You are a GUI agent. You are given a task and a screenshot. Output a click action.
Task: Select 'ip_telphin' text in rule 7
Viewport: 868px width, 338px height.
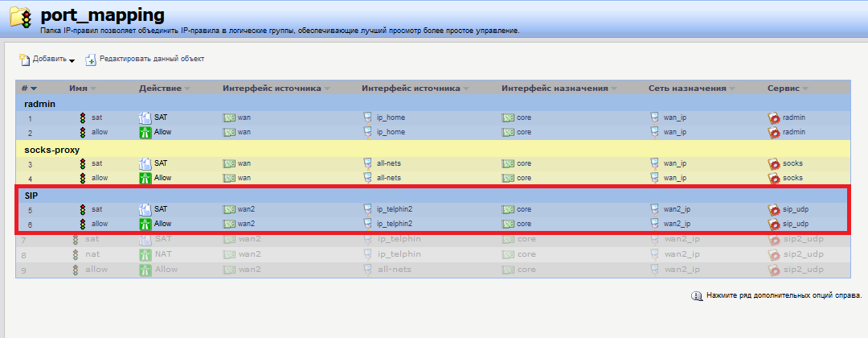point(399,239)
